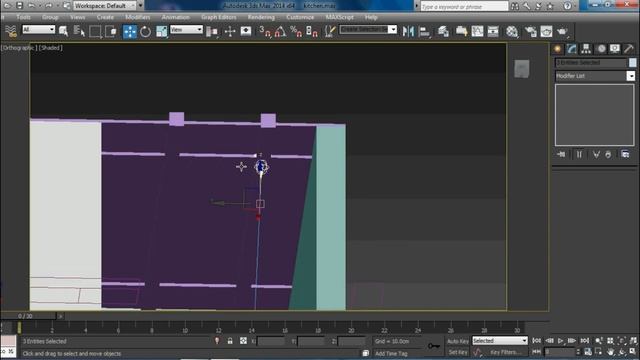Toggle Show End Result button

click(579, 154)
